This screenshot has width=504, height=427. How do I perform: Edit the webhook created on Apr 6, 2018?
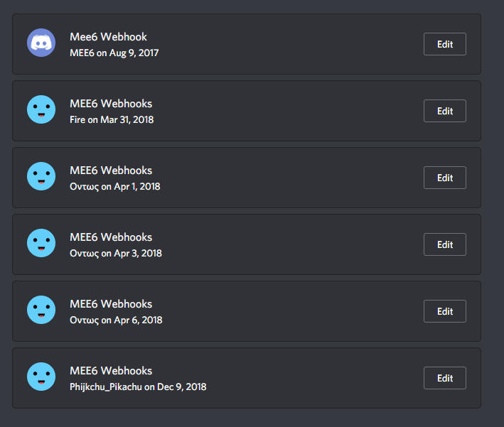click(x=445, y=311)
